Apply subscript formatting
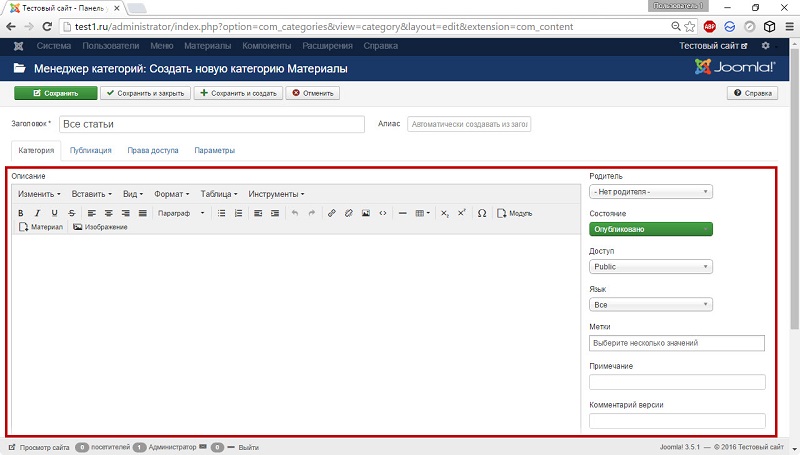Image resolution: width=800 pixels, height=455 pixels. tap(445, 213)
